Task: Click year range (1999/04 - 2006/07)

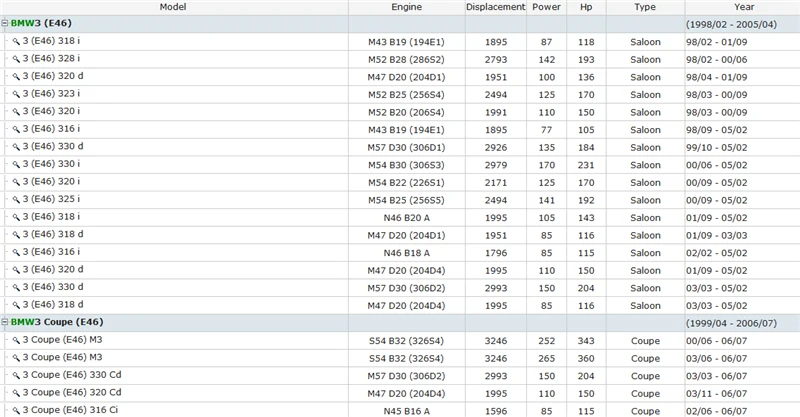Action: coord(731,324)
